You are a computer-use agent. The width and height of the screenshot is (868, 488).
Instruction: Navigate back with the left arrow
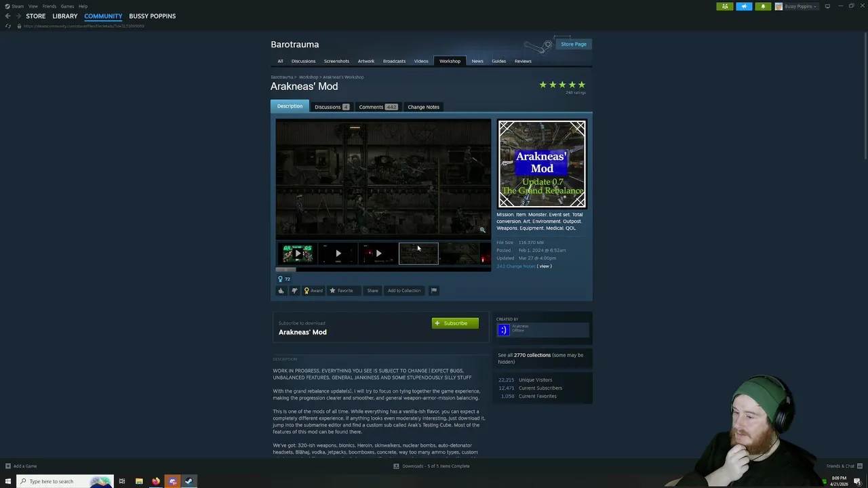(x=7, y=16)
